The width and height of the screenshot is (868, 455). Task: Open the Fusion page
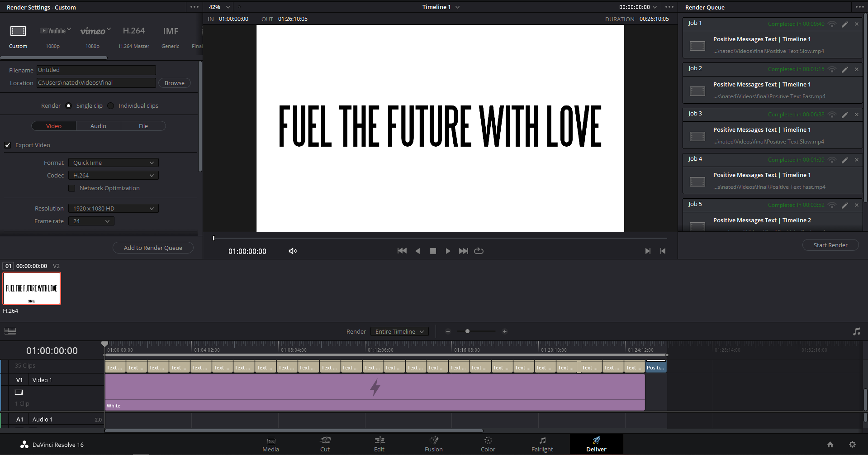tap(433, 444)
